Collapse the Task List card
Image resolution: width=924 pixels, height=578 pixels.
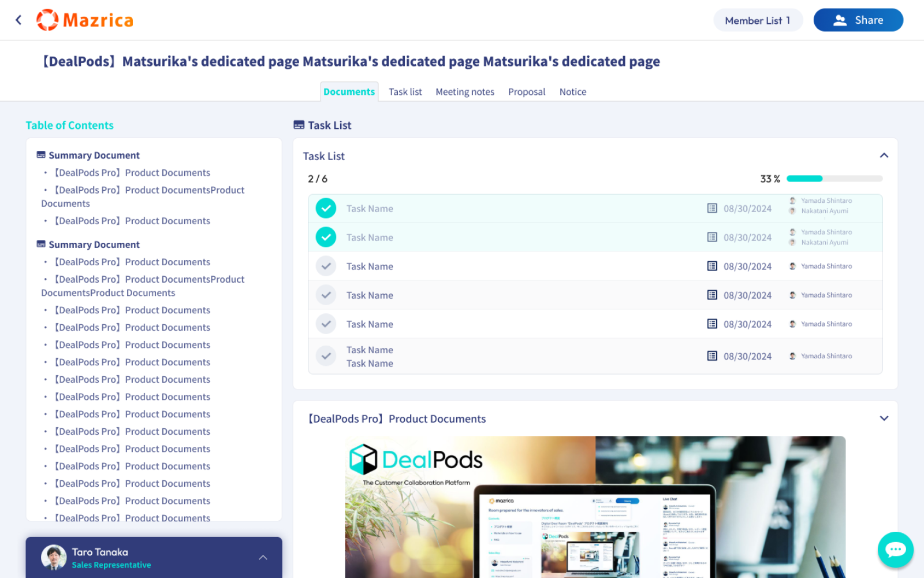(884, 155)
